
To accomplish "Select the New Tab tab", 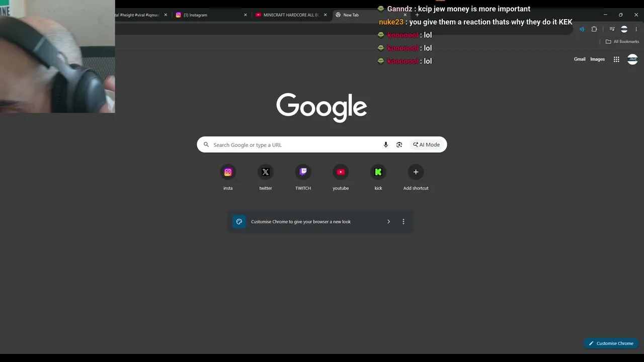I will [371, 15].
